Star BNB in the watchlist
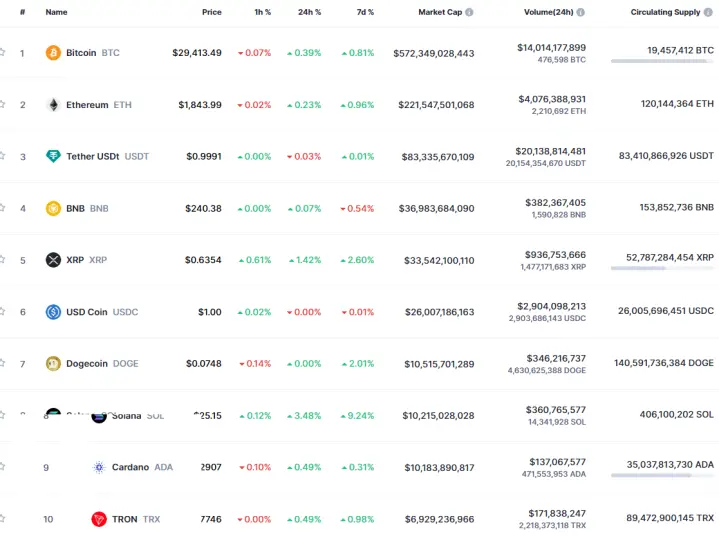The height and width of the screenshot is (543, 719). pos(2,208)
